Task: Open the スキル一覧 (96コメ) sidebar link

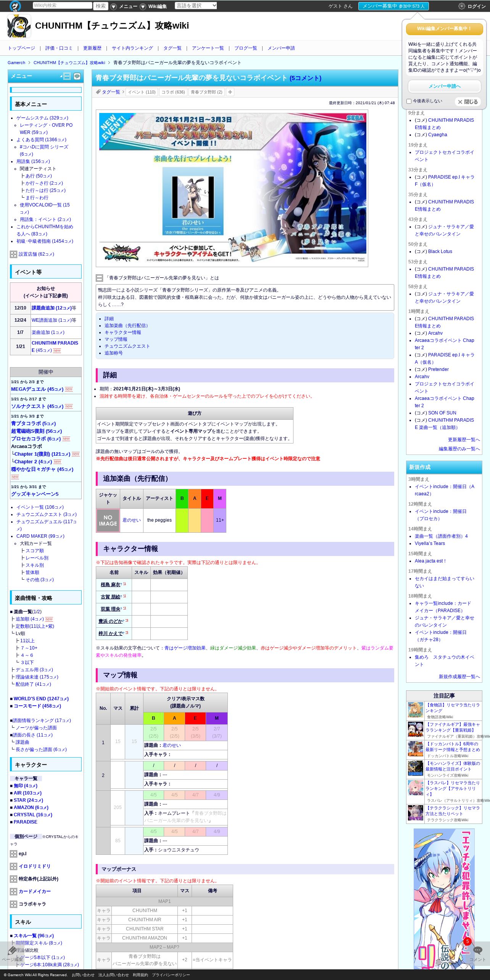Action: pyautogui.click(x=34, y=936)
